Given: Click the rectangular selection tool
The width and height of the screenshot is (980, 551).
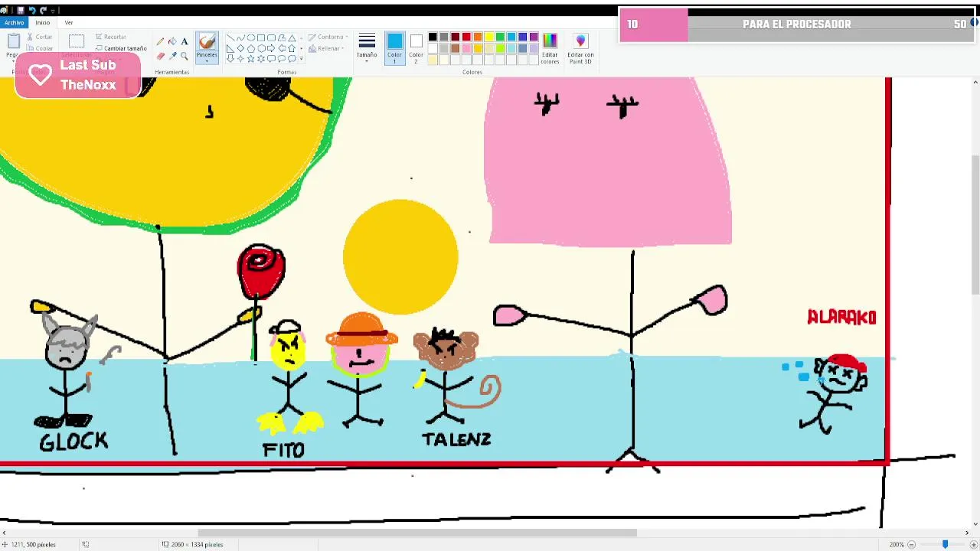Looking at the screenshot, I should coord(77,41).
